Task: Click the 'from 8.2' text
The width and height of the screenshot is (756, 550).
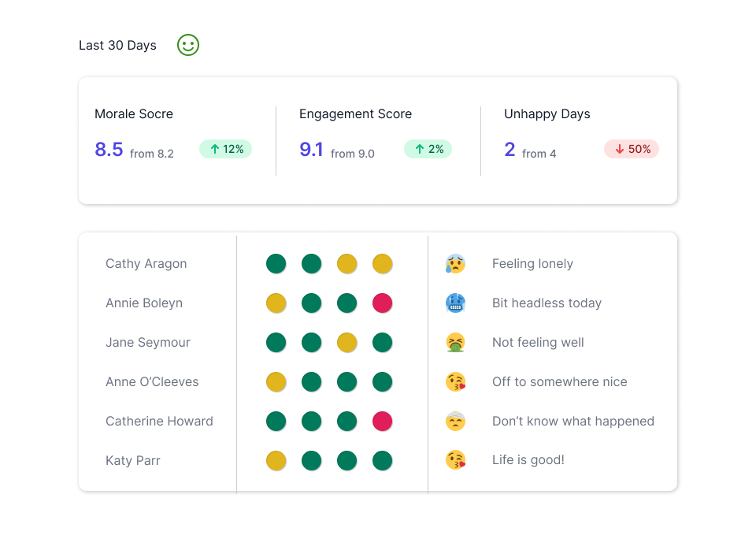Action: [151, 154]
